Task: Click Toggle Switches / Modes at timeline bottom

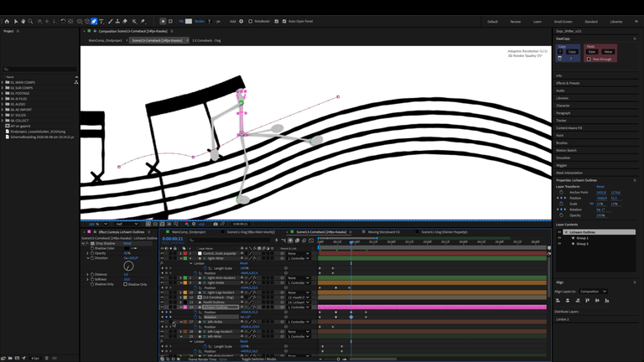Action: tap(259, 359)
